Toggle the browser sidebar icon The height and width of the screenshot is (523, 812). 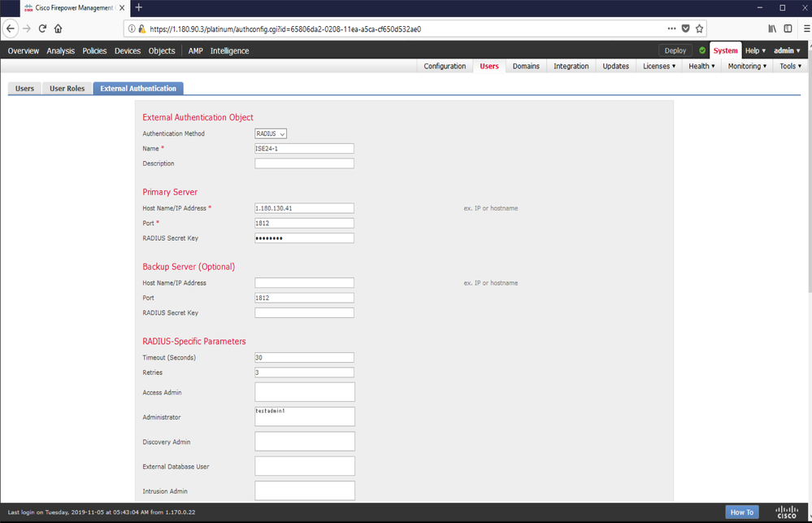click(788, 28)
